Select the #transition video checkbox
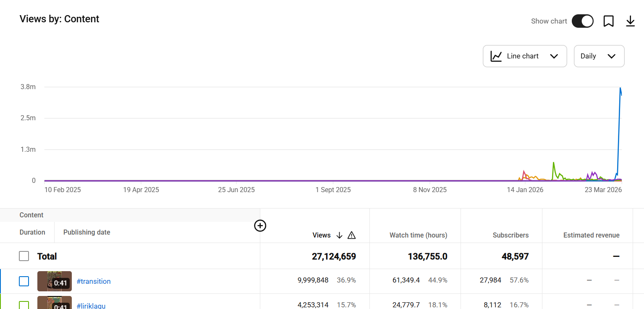This screenshot has height=309, width=644. (x=24, y=281)
